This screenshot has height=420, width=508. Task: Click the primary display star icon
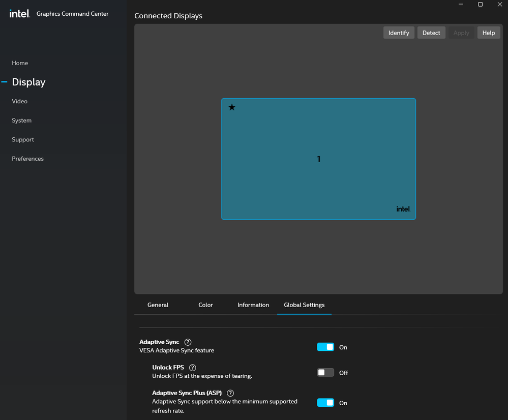coord(232,107)
